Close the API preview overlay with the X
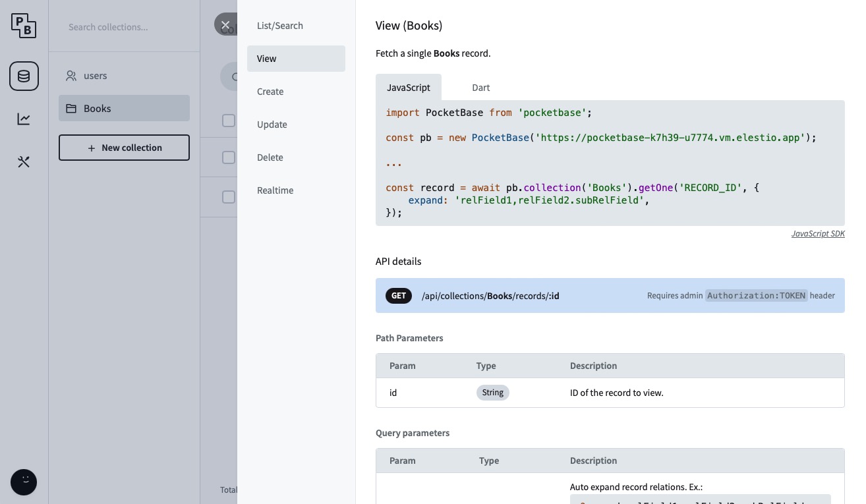This screenshot has height=504, width=866. click(x=225, y=24)
